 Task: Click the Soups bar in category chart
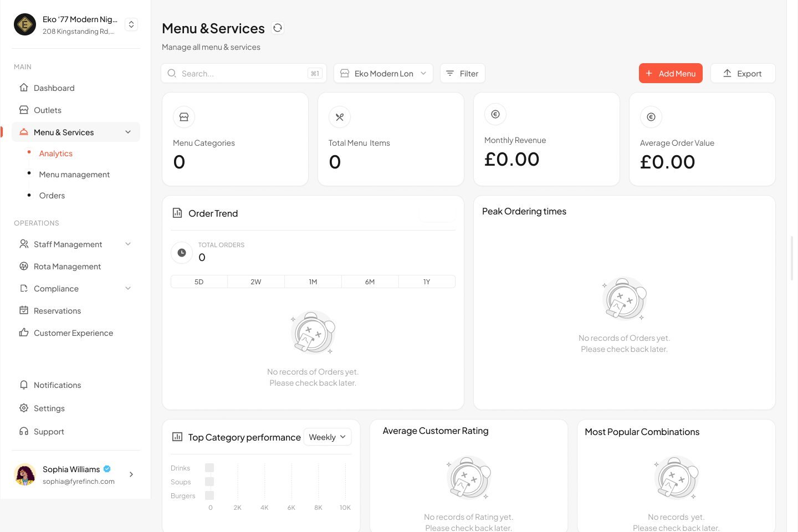pos(209,482)
